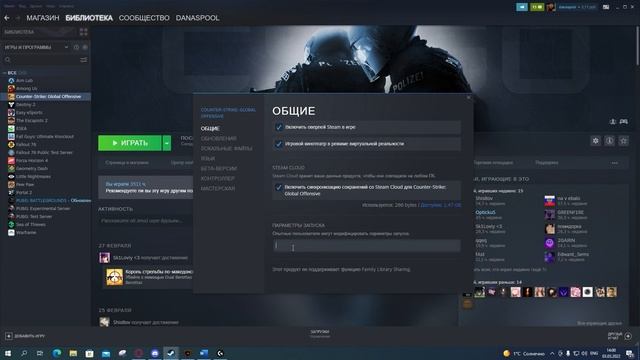Open ЛОКАЛЬНЫЕ ФАЙЛЫ section in properties
The image size is (640, 360).
[x=226, y=149]
